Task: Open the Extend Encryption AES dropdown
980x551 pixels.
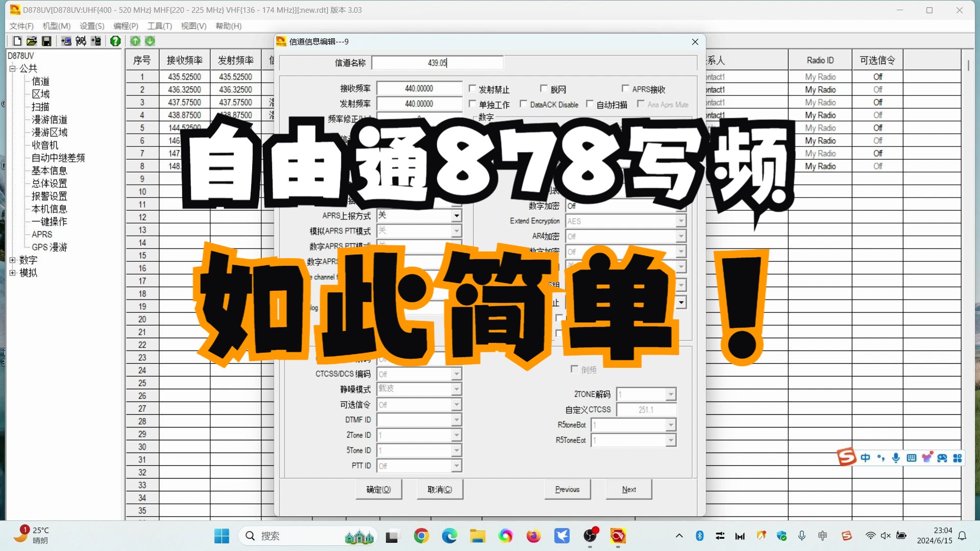Action: point(626,221)
